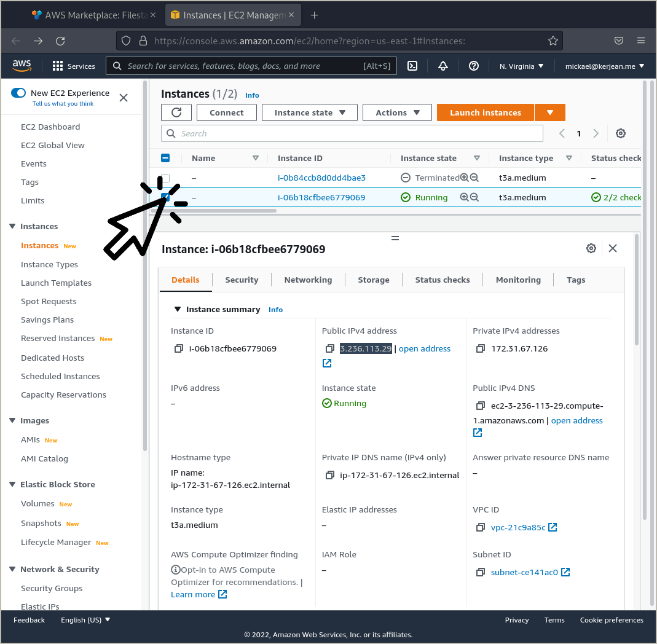Switch to the Networking tab
The image size is (657, 644).
pyautogui.click(x=308, y=280)
